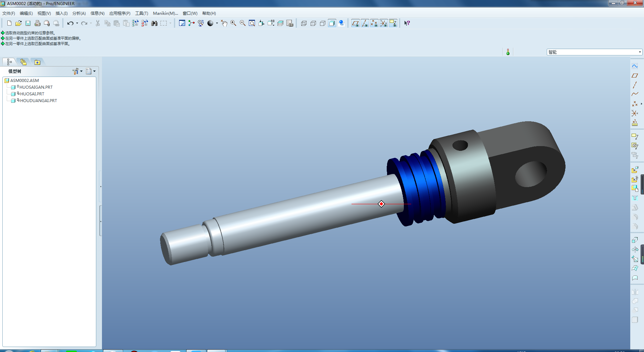Open the 分析(A) menu
644x352 pixels.
point(79,13)
